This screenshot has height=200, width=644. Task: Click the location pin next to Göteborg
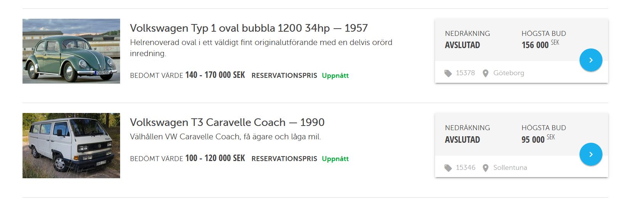[x=485, y=73]
